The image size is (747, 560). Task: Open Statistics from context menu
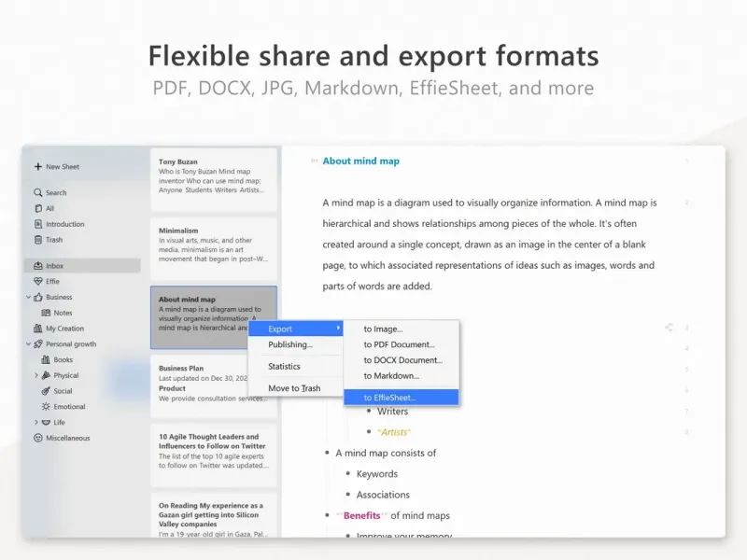(295, 366)
